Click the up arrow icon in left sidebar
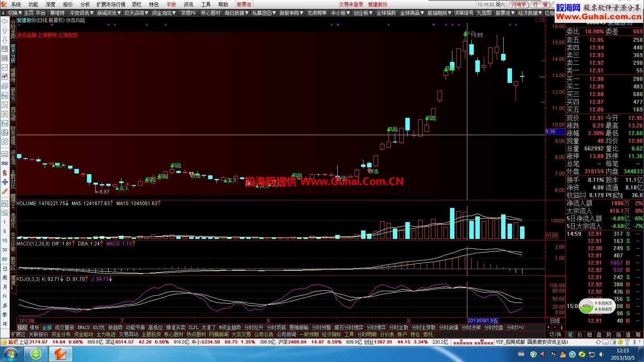The width and height of the screenshot is (644, 362). (x=5, y=31)
